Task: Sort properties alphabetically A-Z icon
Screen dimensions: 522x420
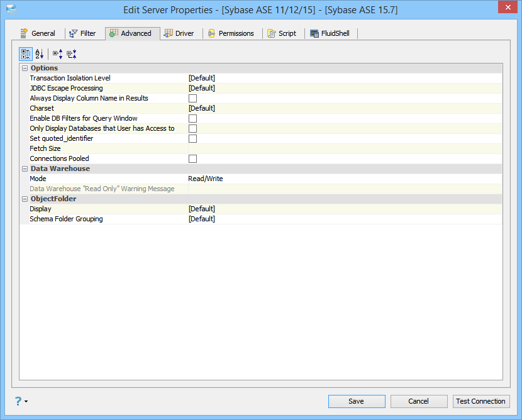Action: (39, 54)
